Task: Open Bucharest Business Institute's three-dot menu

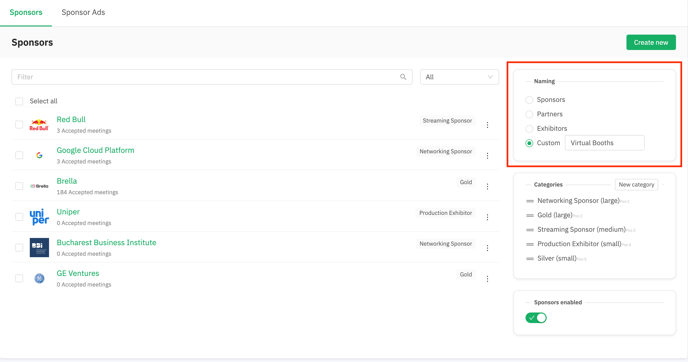Action: pos(487,248)
